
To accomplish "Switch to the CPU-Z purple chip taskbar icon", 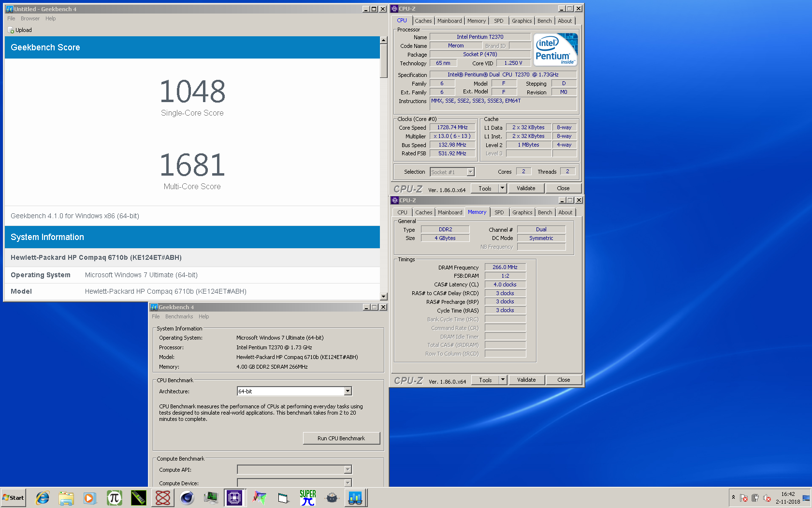I will [235, 497].
